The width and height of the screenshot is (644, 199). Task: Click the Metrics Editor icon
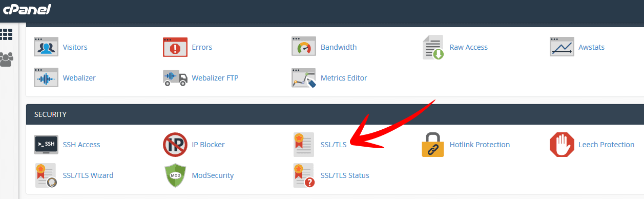(304, 78)
